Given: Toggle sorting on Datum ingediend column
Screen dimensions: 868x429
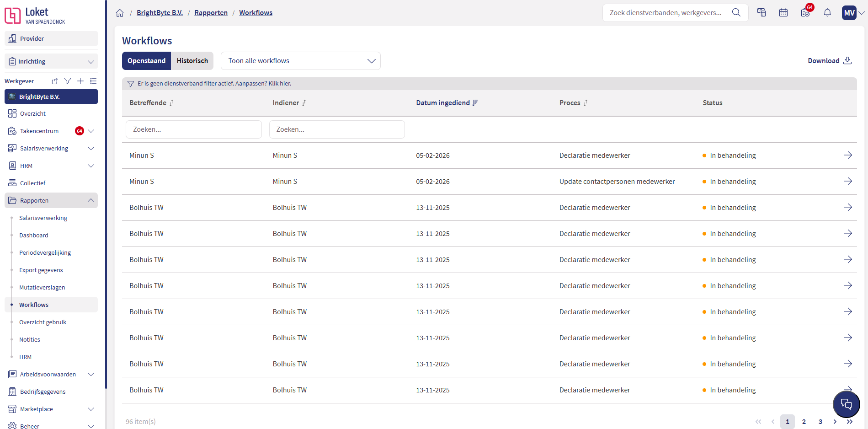Looking at the screenshot, I should coord(475,103).
